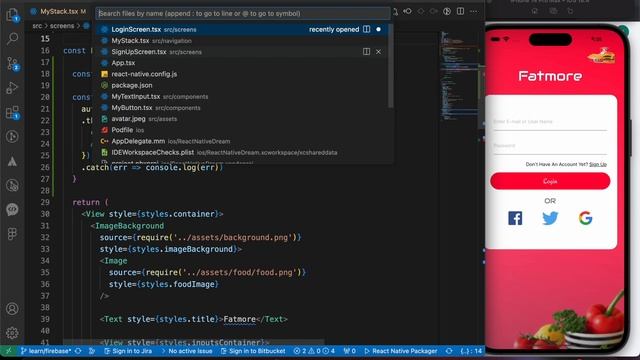The width and height of the screenshot is (640, 360).
Task: Open the Manage gear icon
Action: pyautogui.click(x=12, y=333)
